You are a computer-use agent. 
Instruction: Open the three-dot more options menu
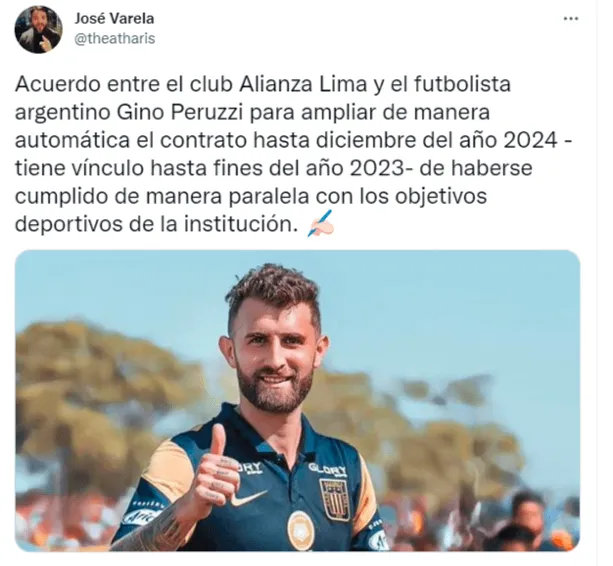click(x=571, y=19)
